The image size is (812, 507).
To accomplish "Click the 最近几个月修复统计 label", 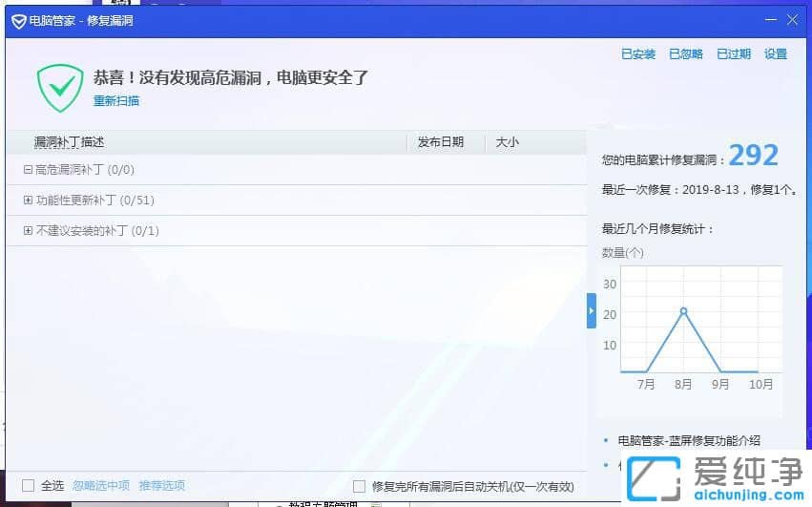I will (657, 228).
